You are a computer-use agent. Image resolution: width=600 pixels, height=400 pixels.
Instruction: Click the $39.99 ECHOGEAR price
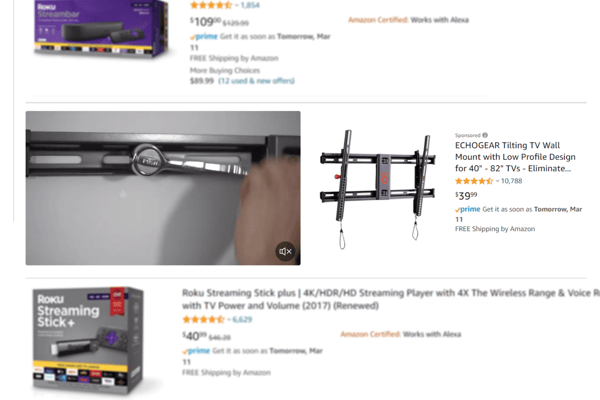point(466,196)
